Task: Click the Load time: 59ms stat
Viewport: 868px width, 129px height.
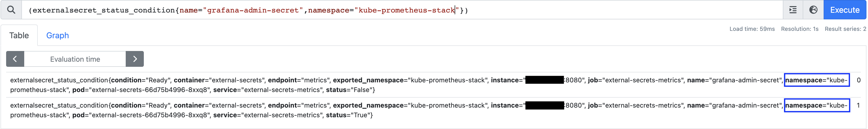Action: pos(752,29)
